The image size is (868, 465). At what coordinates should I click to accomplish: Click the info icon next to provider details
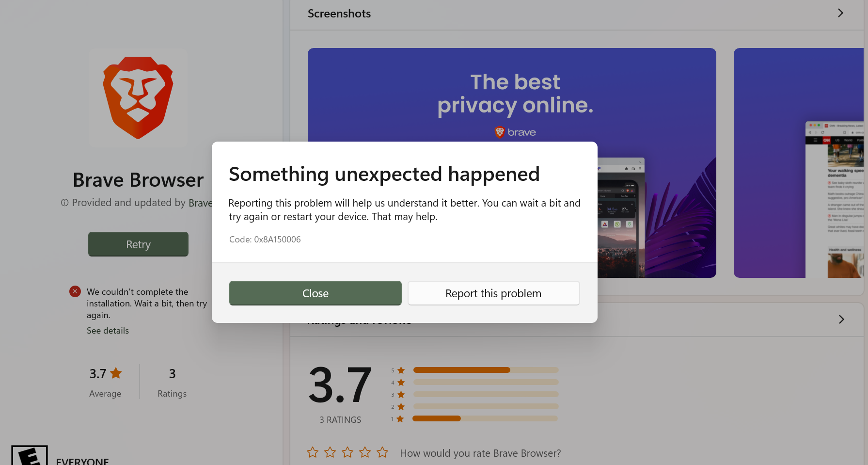tap(64, 203)
